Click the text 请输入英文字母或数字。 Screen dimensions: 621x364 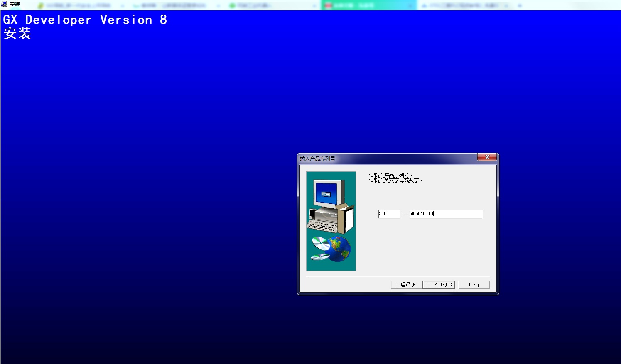[x=395, y=181]
